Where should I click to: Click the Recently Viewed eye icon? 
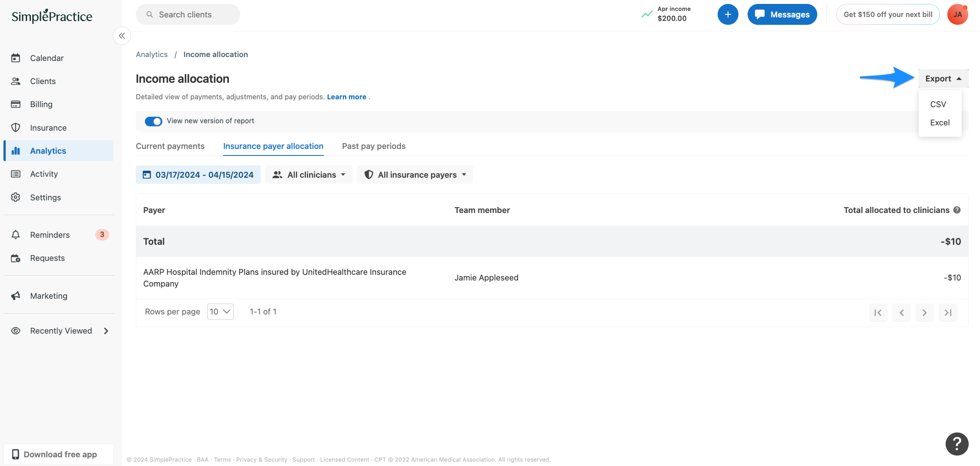tap(16, 331)
